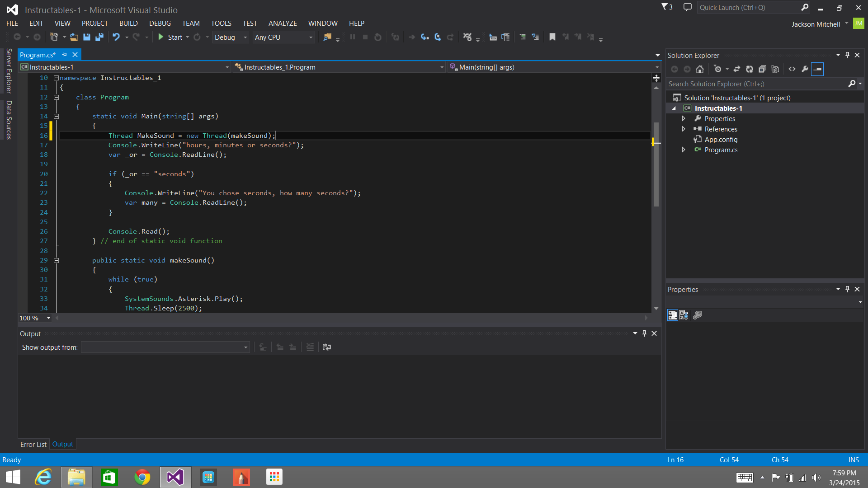
Task: Click the Step Over debug icon
Action: [437, 37]
